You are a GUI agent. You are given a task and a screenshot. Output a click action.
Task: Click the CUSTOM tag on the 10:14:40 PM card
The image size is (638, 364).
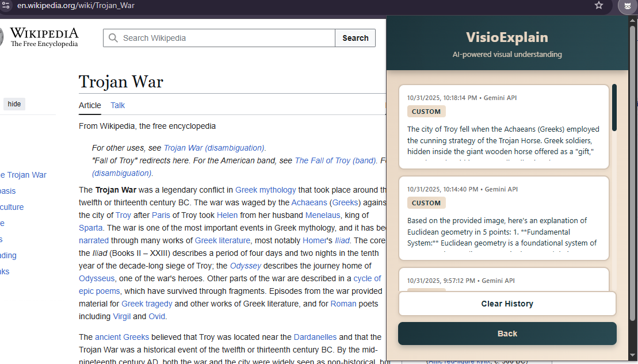coord(426,203)
